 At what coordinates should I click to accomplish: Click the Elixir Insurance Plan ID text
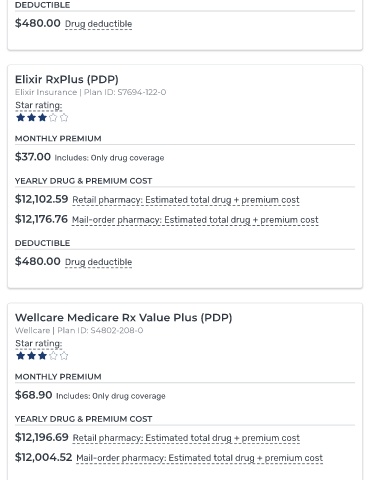90,92
